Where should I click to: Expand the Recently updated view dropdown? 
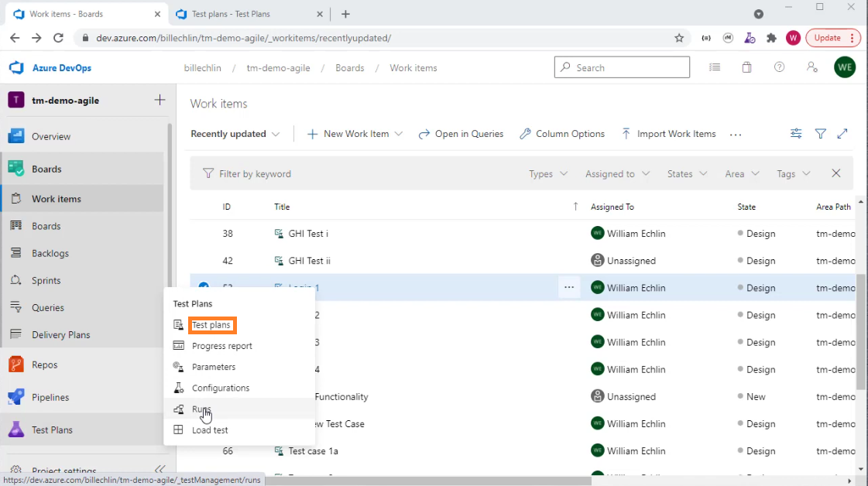point(235,133)
